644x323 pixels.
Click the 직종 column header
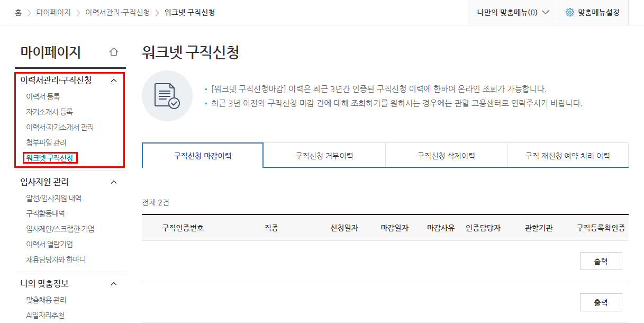pyautogui.click(x=271, y=228)
